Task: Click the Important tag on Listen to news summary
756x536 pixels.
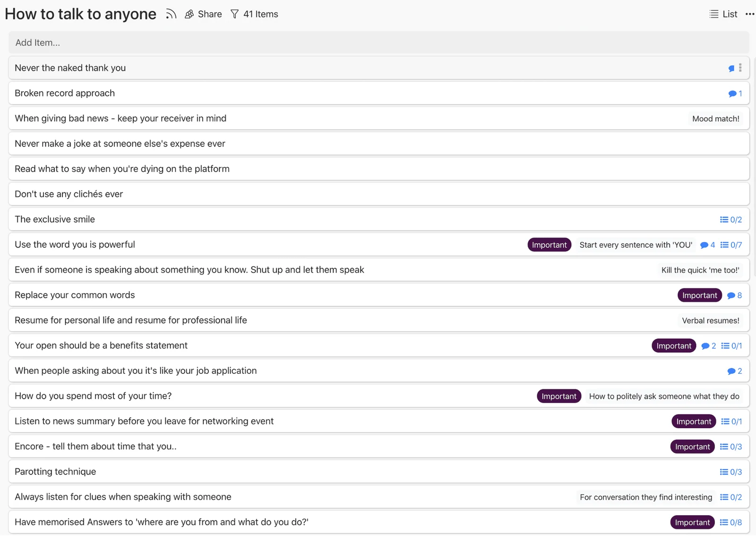Action: coord(694,422)
